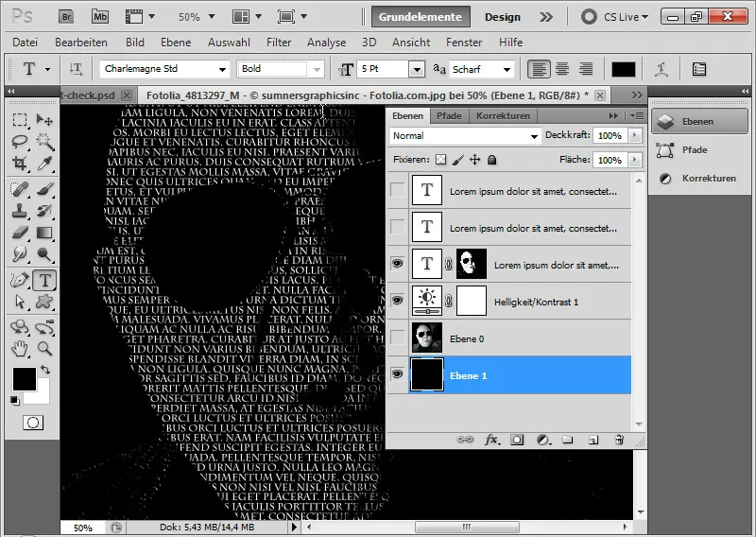Launch Mini Bridge from the Mb icon
This screenshot has height=537, width=756.
click(100, 17)
